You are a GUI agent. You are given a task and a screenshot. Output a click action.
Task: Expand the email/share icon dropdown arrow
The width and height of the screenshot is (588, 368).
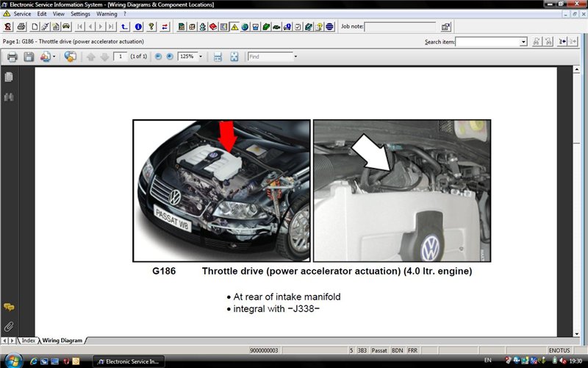[x=54, y=57]
